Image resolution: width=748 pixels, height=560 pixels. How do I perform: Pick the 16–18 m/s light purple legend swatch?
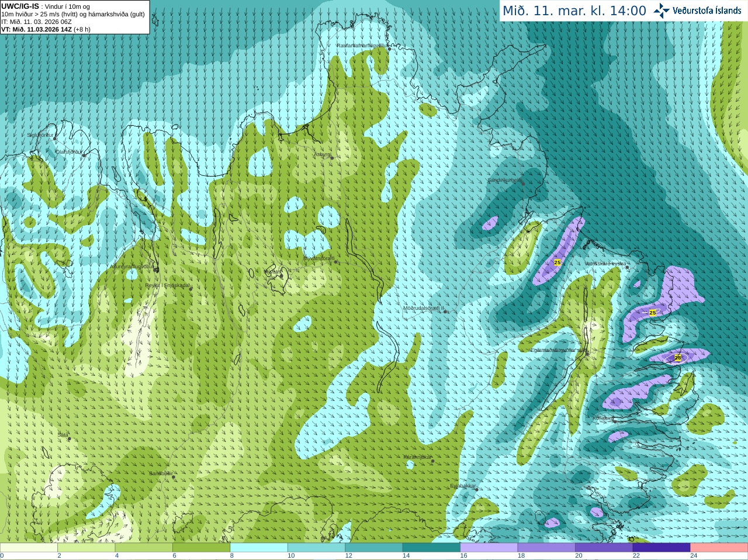pyautogui.click(x=489, y=548)
